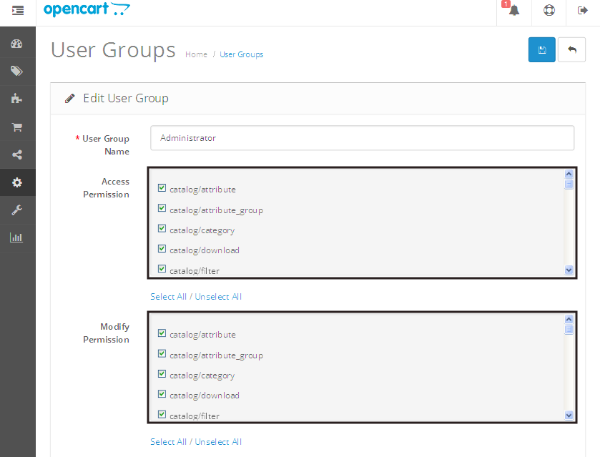Viewport: 600px width, 457px height.
Task: Open the Marketing share sidebar icon
Action: coord(17,155)
